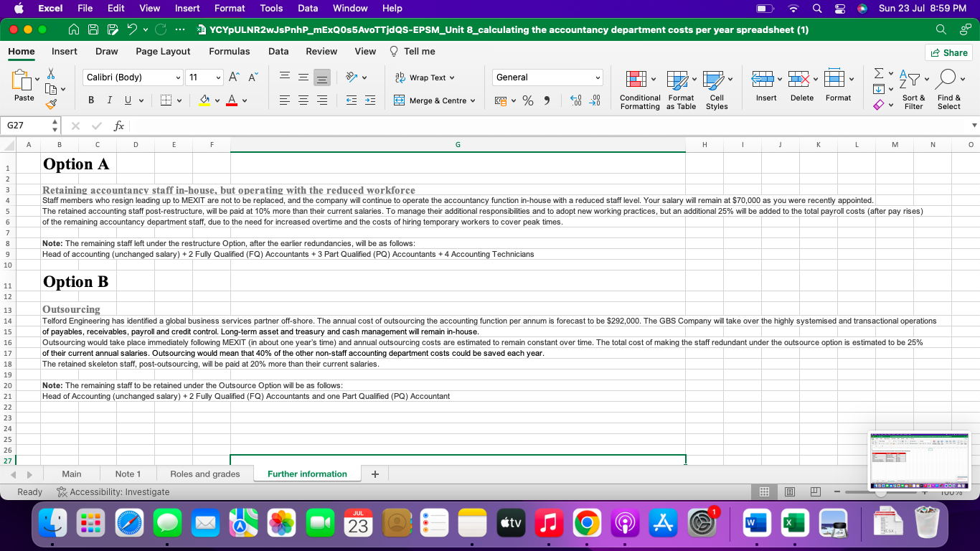
Task: Expand the Merge & Centre options arrow
Action: pos(473,100)
